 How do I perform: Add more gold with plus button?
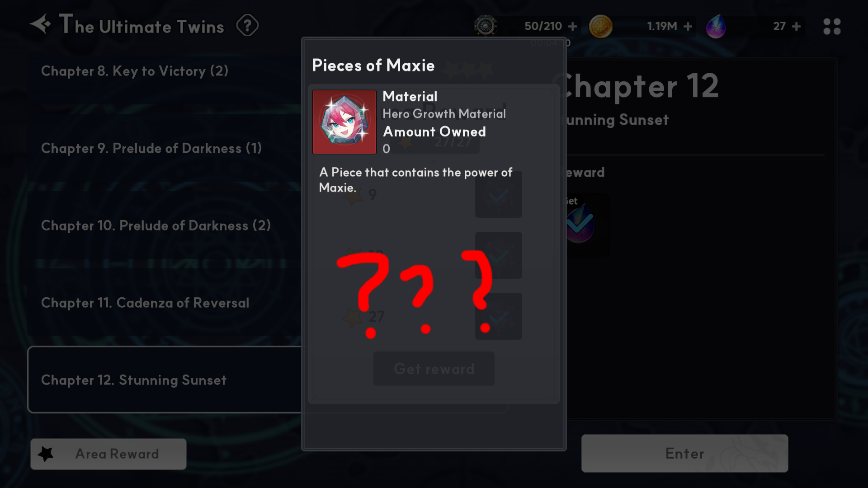688,27
